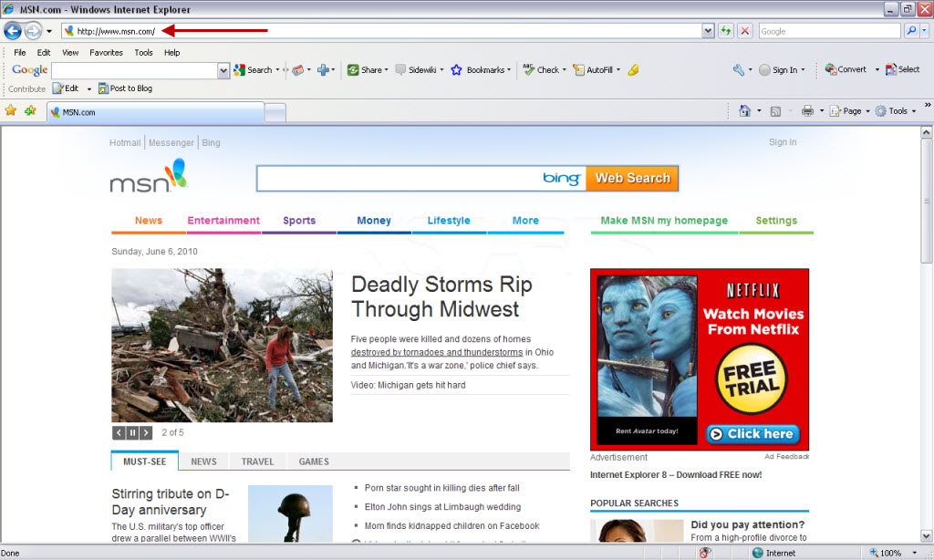The height and width of the screenshot is (560, 934).
Task: Click the vertical scrollbar down arrow
Action: (x=927, y=536)
